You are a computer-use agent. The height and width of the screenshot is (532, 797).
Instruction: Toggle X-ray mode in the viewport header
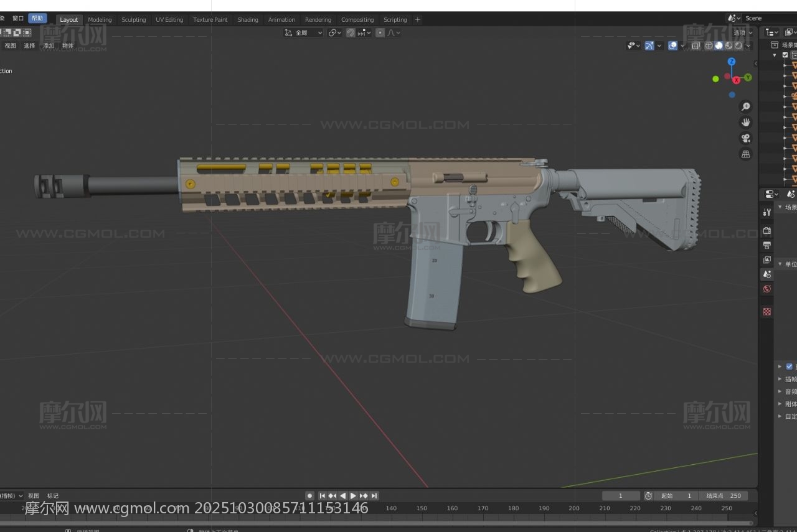coord(696,45)
